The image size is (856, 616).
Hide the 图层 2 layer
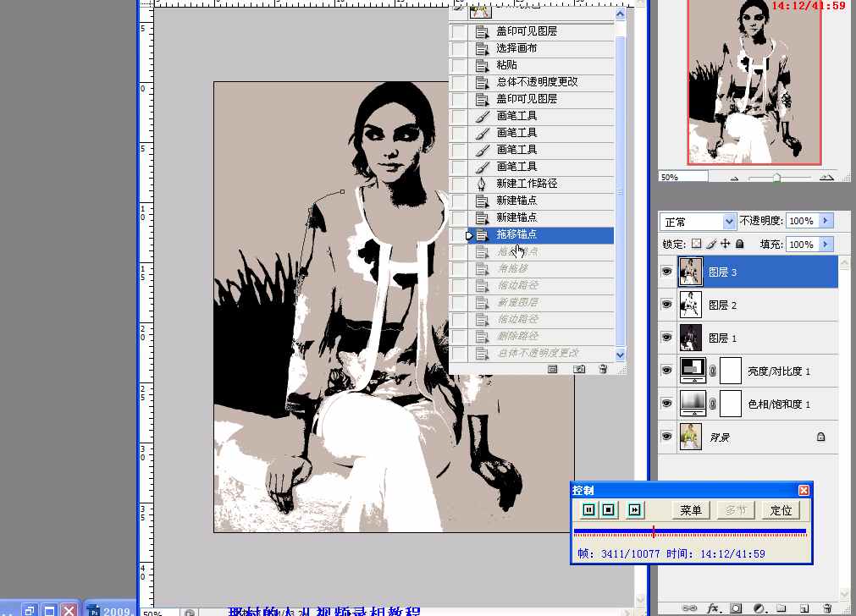coord(666,305)
